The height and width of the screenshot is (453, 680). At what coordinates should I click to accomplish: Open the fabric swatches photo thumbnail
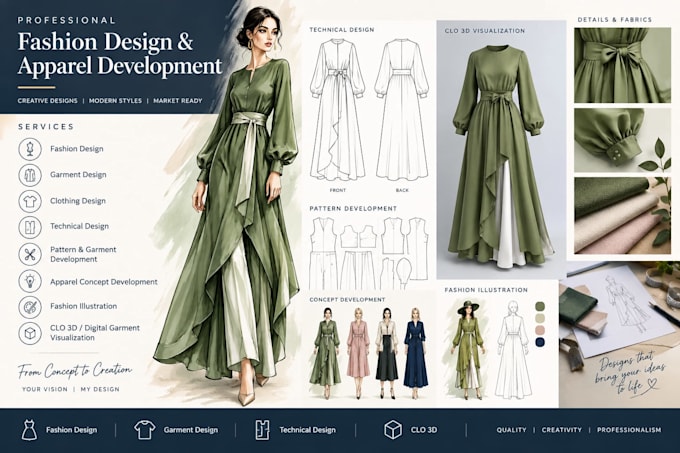(622, 215)
